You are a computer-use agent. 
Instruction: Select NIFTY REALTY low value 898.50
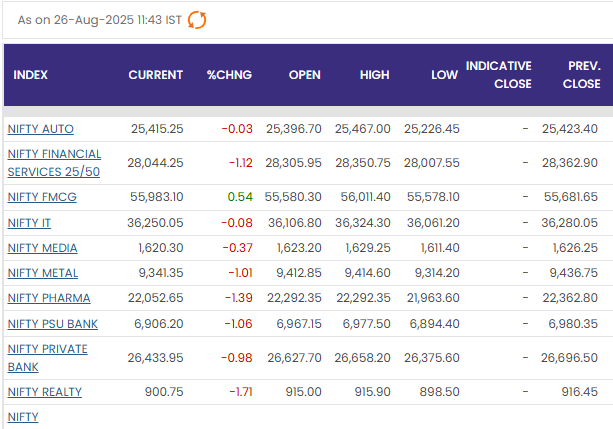coord(439,392)
